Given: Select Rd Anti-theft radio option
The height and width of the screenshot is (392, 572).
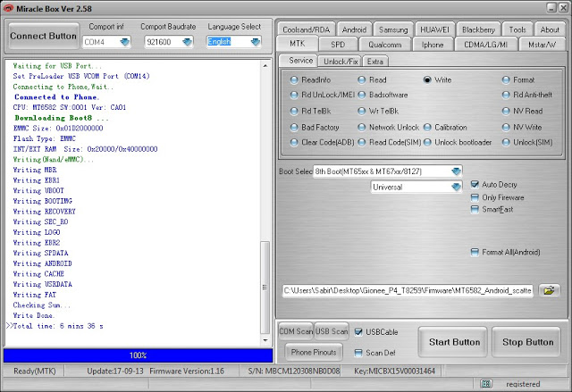Looking at the screenshot, I should click(527, 95).
